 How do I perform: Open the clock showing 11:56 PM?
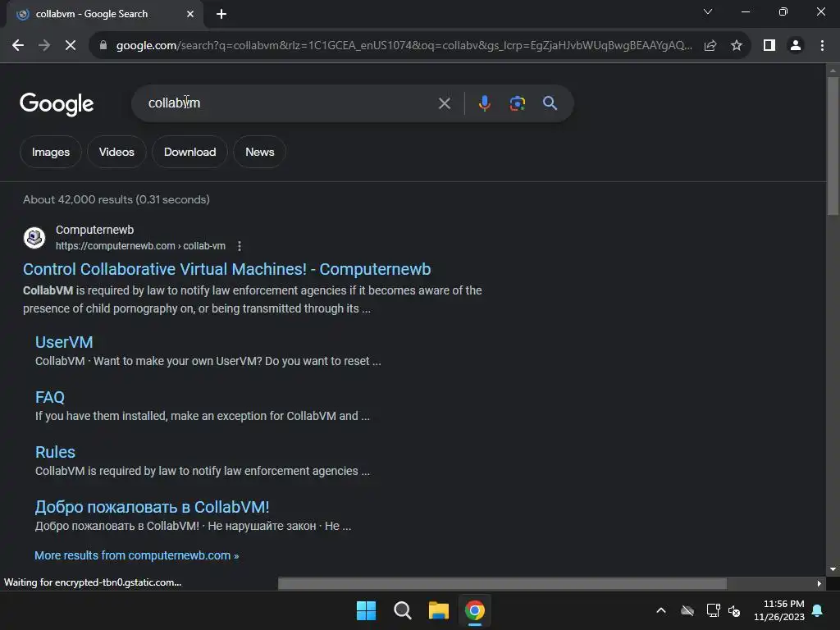click(779, 610)
